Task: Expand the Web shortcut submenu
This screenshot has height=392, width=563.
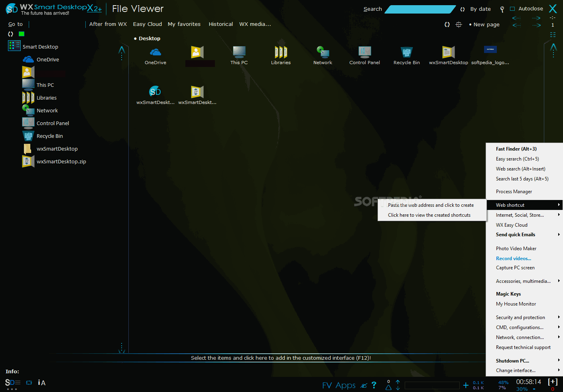Action: click(524, 205)
